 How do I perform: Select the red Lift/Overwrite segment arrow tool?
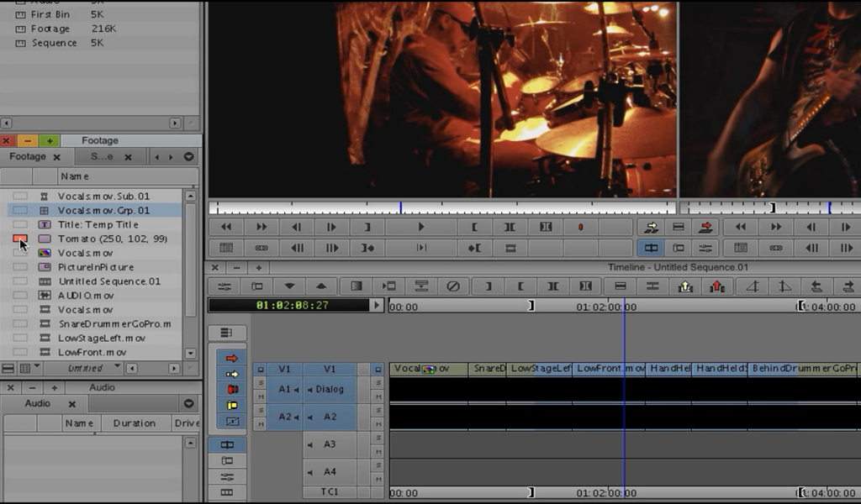pos(232,358)
